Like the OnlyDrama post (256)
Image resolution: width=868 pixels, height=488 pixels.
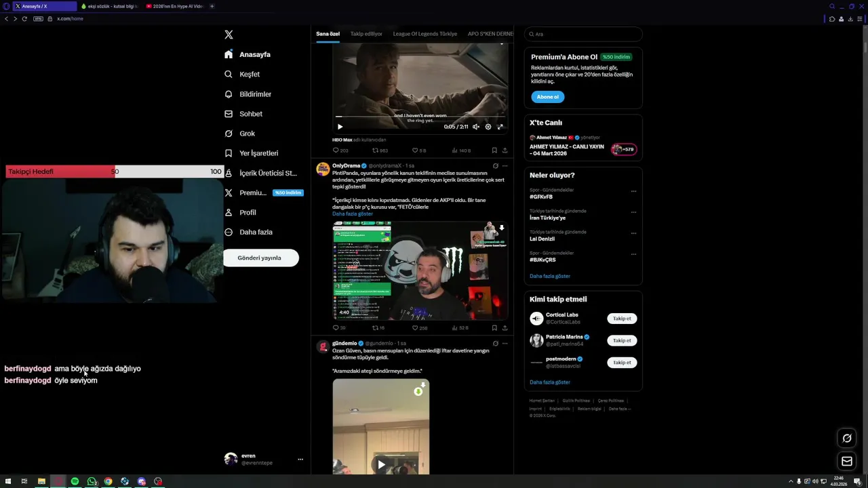(x=420, y=328)
